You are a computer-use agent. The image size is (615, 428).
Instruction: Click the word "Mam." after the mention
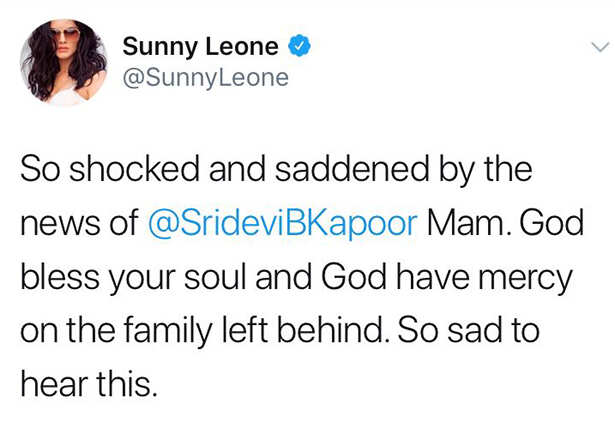coord(469,223)
